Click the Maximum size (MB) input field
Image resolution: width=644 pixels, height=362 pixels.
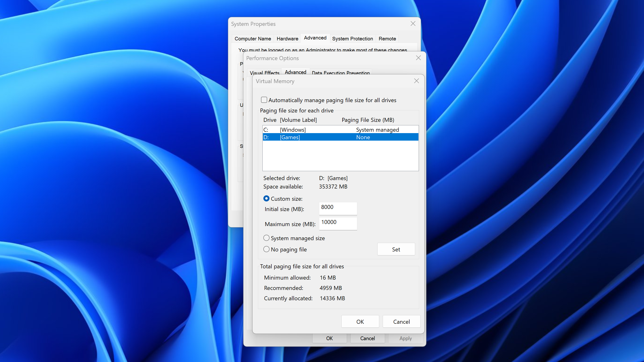[x=338, y=223]
